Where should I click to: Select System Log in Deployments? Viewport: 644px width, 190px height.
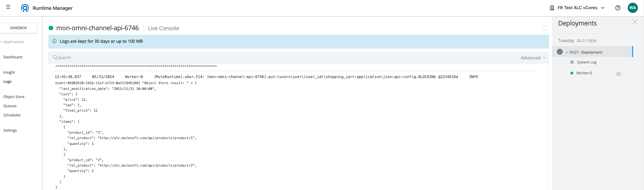(x=586, y=62)
